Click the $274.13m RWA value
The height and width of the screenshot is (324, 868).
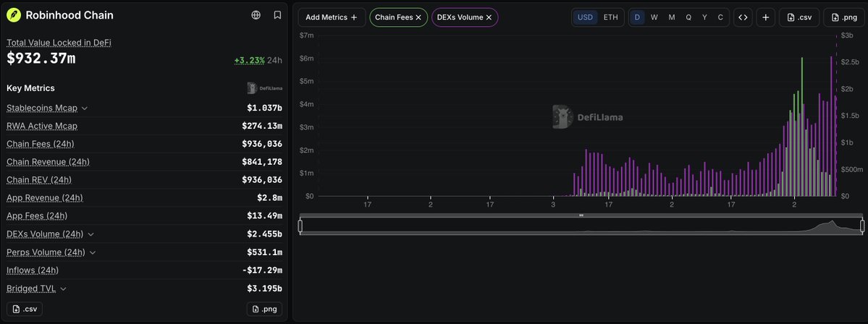[x=262, y=126]
